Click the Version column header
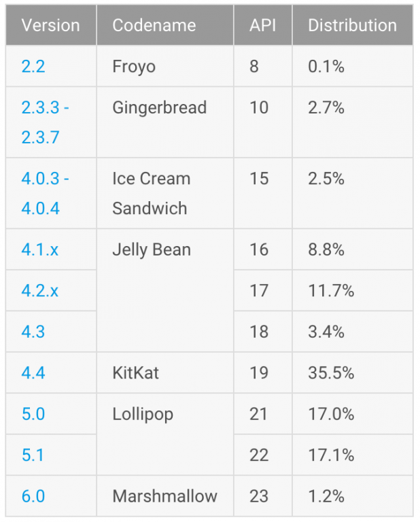 50,26
